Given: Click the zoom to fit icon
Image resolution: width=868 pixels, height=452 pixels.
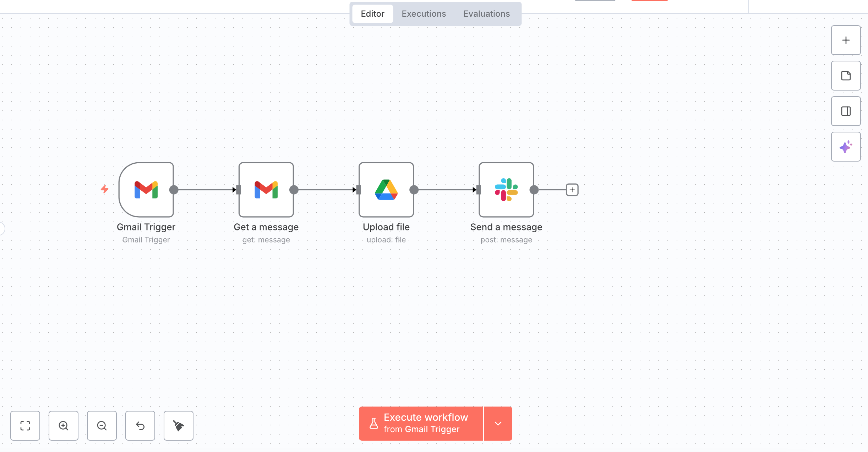Looking at the screenshot, I should click(25, 425).
